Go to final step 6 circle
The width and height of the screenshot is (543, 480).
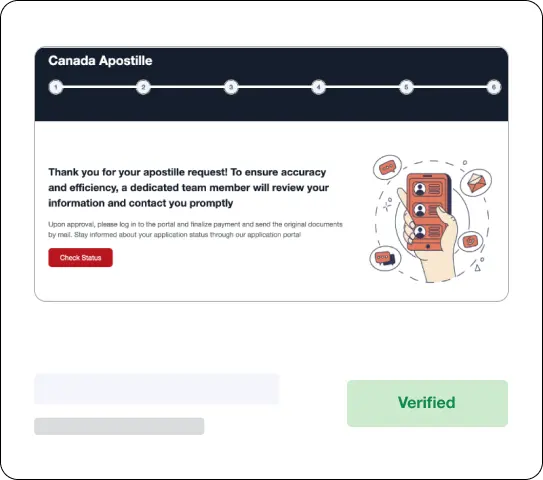[x=494, y=87]
